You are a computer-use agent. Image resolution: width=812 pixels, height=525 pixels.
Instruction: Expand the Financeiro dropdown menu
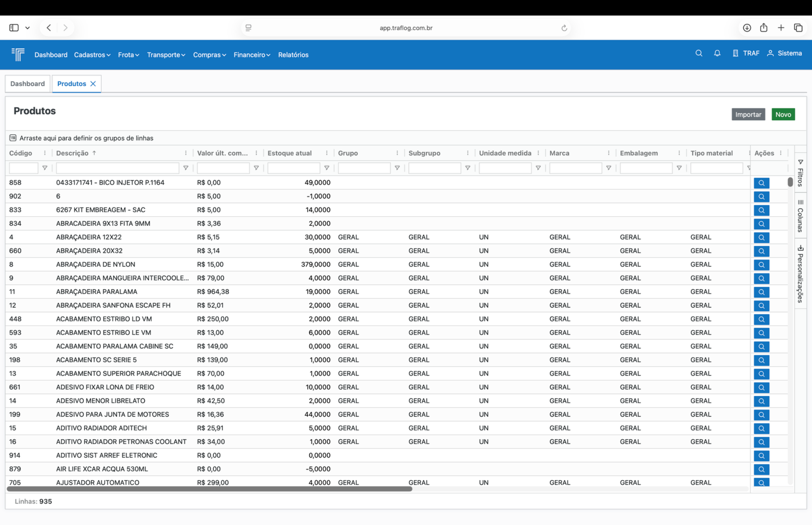click(x=251, y=55)
